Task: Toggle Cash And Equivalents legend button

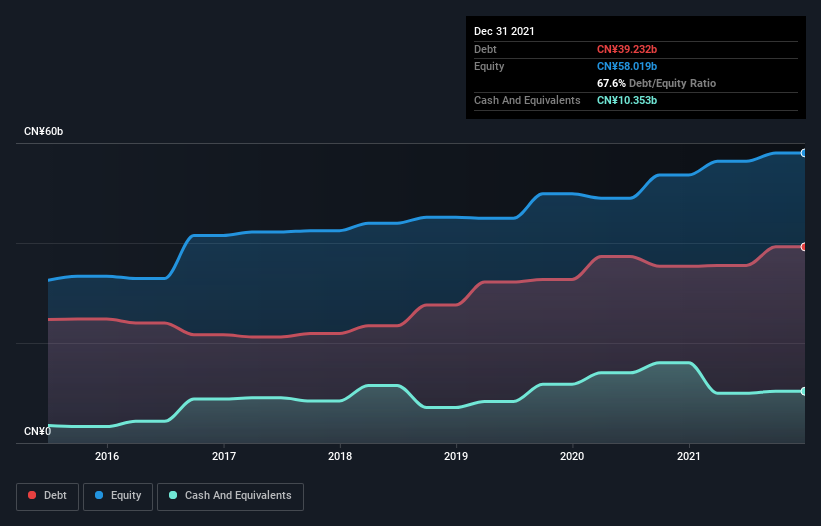Action: click(x=230, y=496)
